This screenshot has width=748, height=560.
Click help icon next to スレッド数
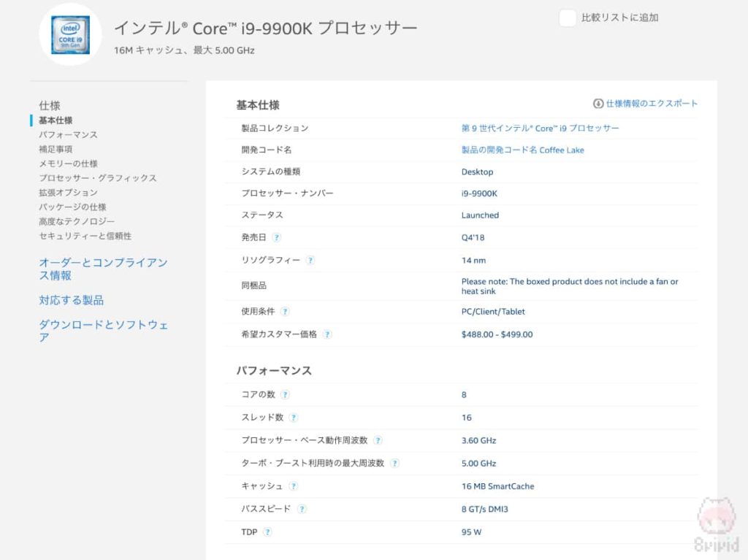click(294, 418)
